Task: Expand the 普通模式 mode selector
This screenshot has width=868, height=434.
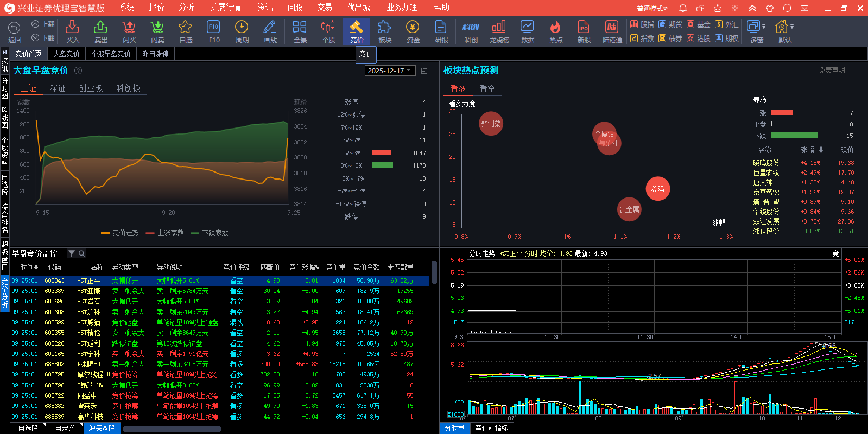Action: [x=652, y=8]
